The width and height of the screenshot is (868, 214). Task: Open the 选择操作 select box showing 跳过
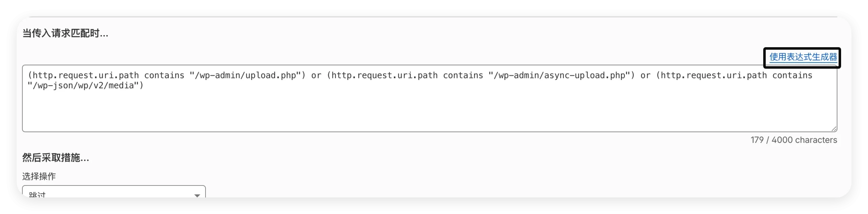point(114,192)
